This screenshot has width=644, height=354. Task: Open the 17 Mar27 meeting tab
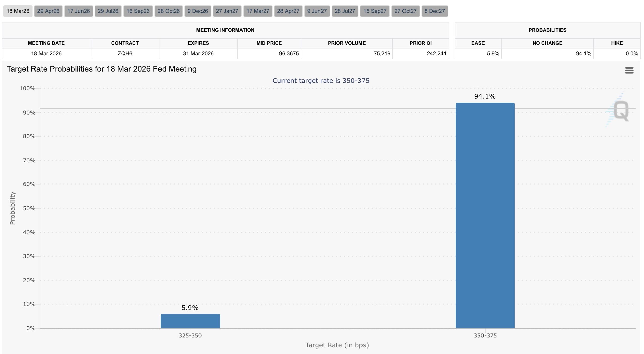pos(258,11)
